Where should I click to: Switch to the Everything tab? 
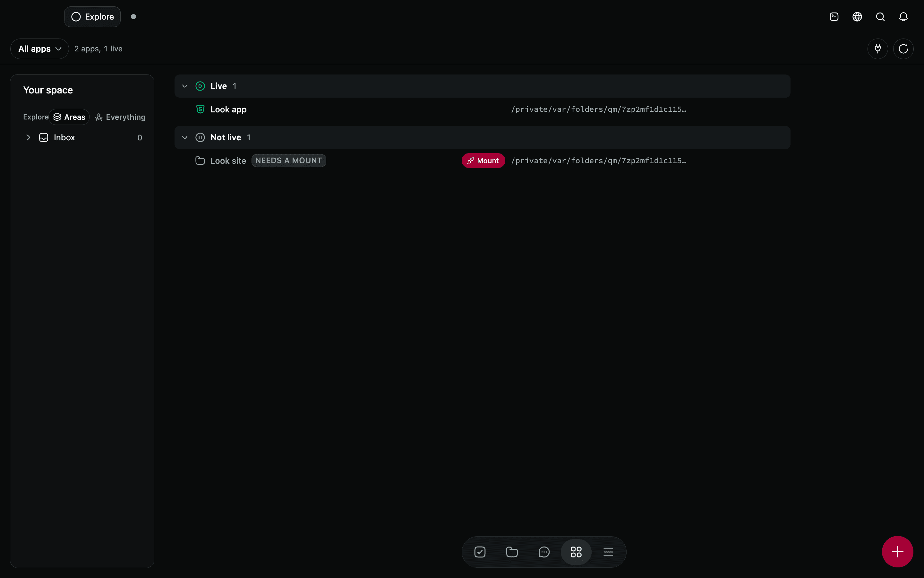[x=120, y=117]
